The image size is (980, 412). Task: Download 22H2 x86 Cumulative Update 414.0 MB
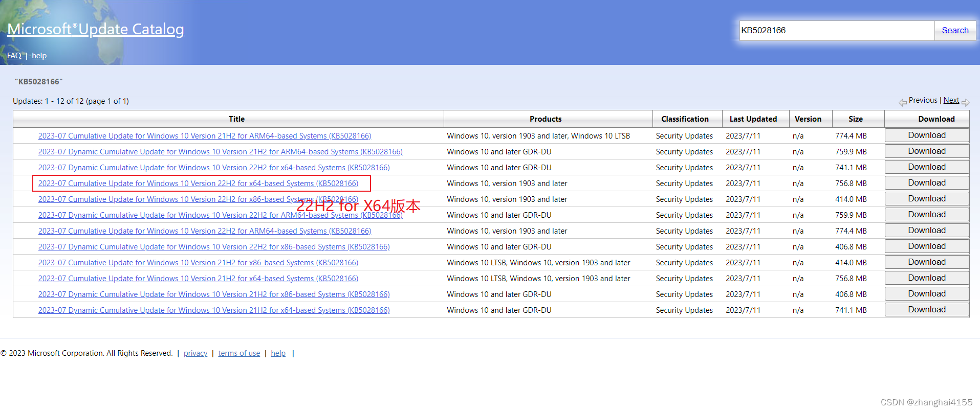point(927,199)
